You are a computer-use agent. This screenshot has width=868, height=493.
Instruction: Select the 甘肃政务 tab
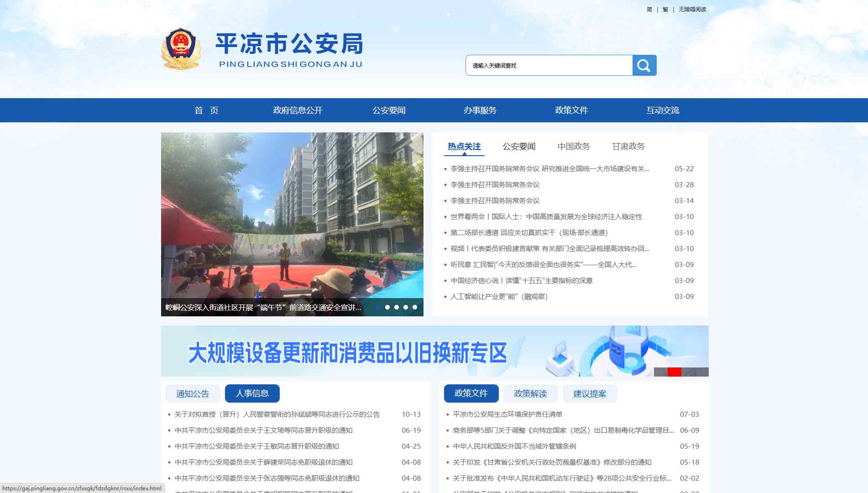628,147
